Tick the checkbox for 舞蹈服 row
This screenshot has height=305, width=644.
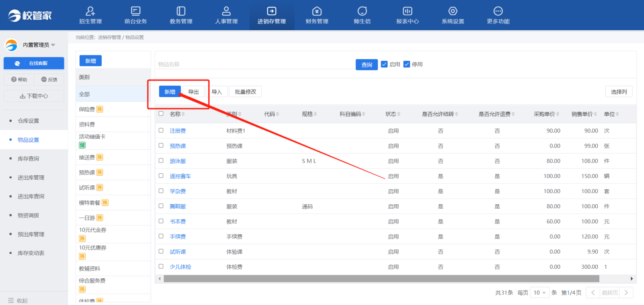click(161, 206)
